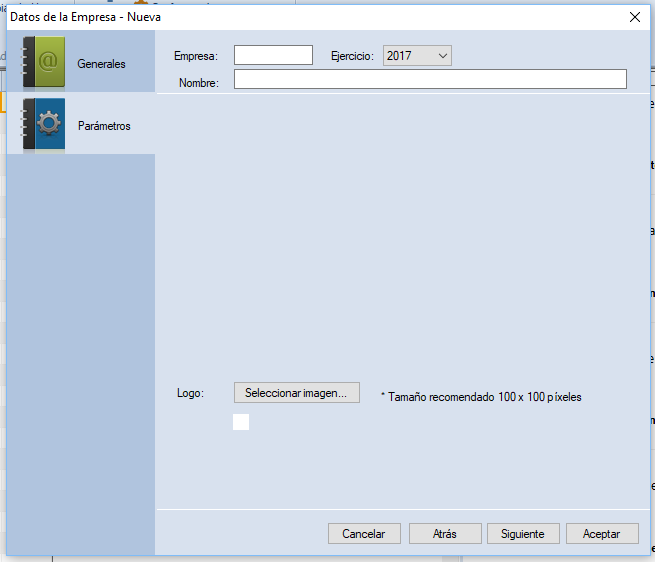
Task: Focus the Empresa code input field
Action: 273,56
